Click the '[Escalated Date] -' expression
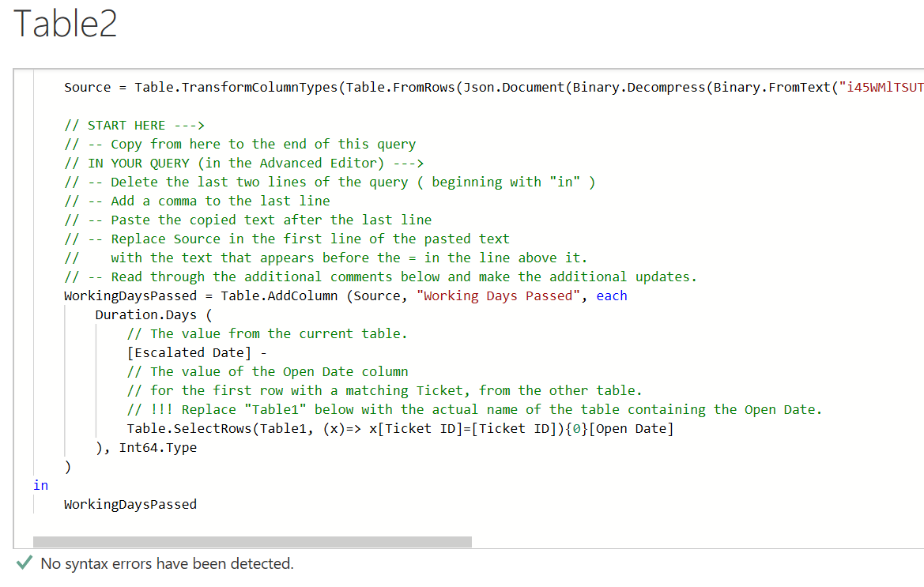This screenshot has width=924, height=587. (197, 352)
